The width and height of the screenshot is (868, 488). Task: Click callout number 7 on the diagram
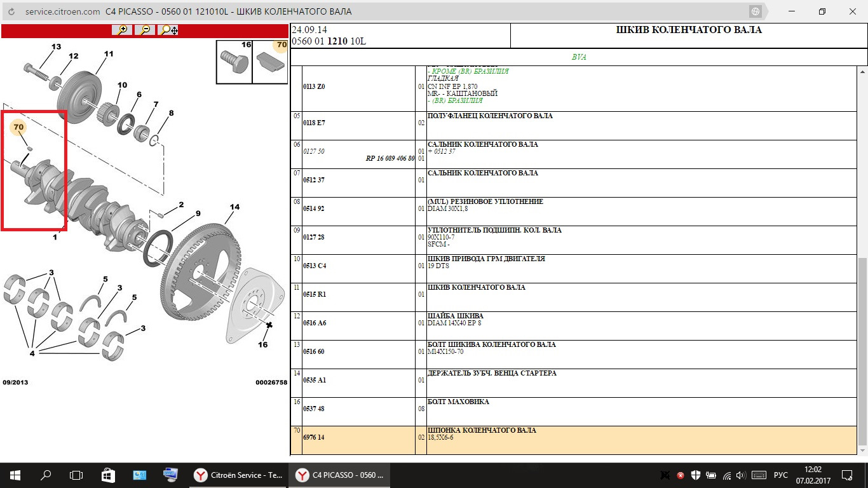click(x=156, y=104)
